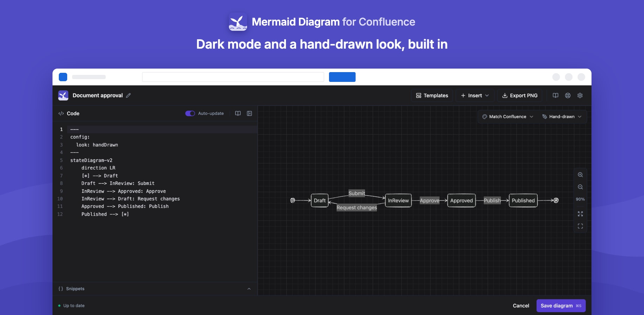Click the 'Up to date' status indicator
This screenshot has height=315, width=644.
pyautogui.click(x=71, y=306)
